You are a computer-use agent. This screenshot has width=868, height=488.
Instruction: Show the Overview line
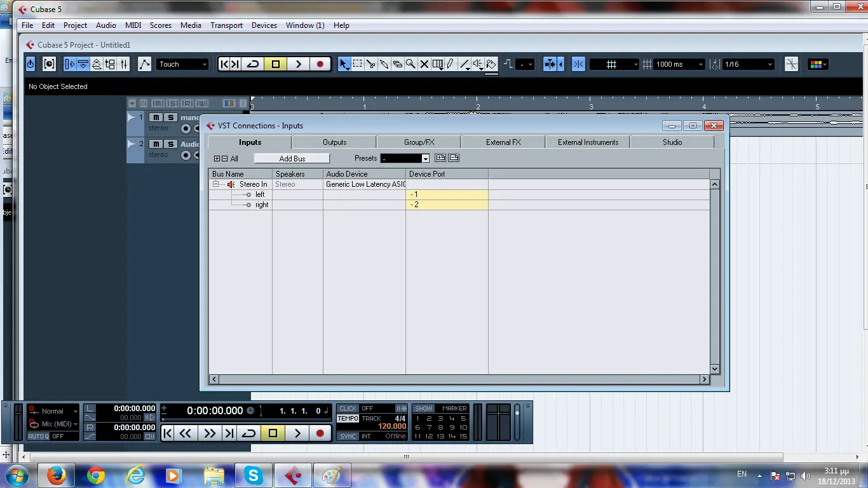click(x=97, y=64)
